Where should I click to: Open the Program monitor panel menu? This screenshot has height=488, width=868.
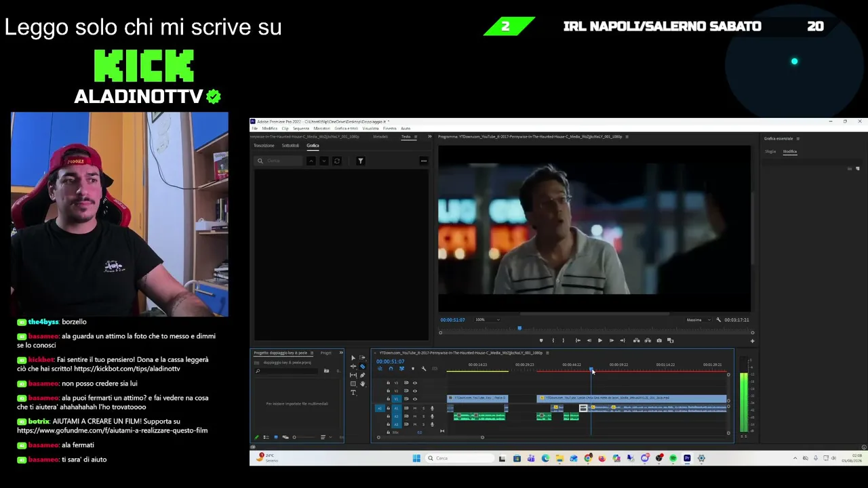click(627, 137)
